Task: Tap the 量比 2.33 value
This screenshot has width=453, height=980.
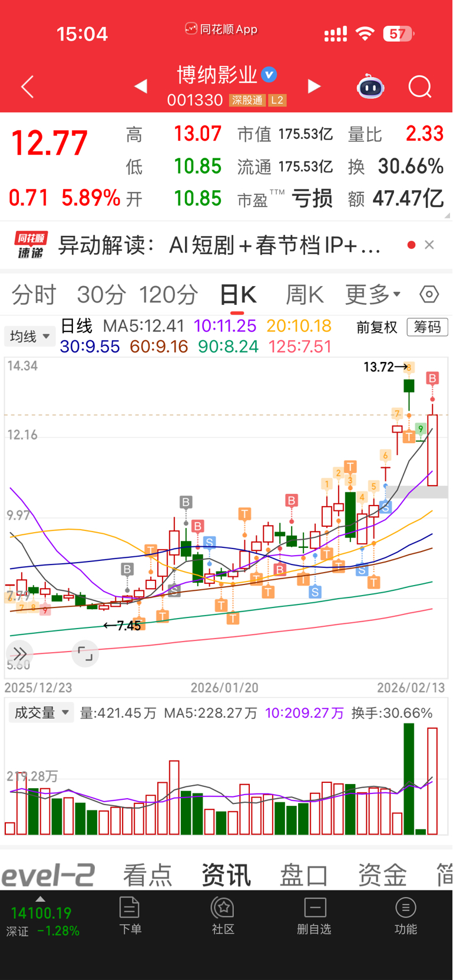Action: point(424,134)
